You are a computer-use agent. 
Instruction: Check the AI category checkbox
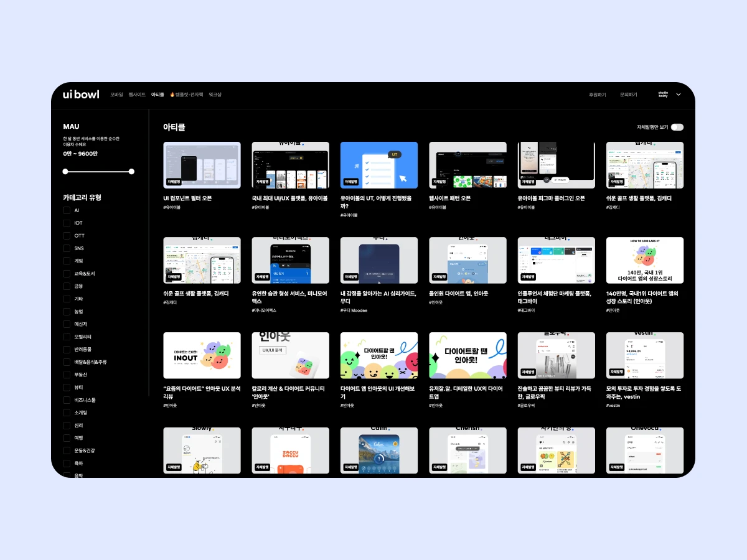(x=67, y=210)
